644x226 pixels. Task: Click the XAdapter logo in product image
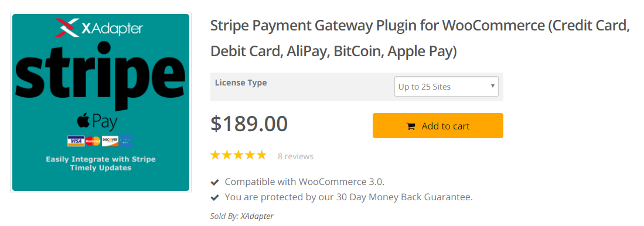click(x=99, y=28)
